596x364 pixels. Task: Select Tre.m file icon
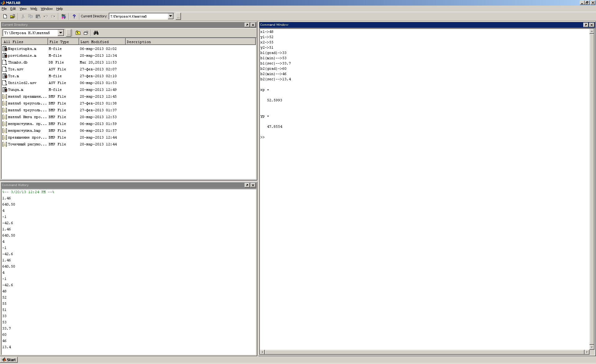tap(5, 76)
